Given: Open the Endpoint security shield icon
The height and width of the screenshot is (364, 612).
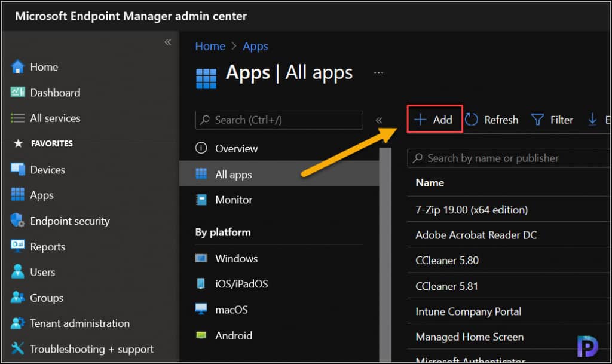Looking at the screenshot, I should click(x=17, y=221).
